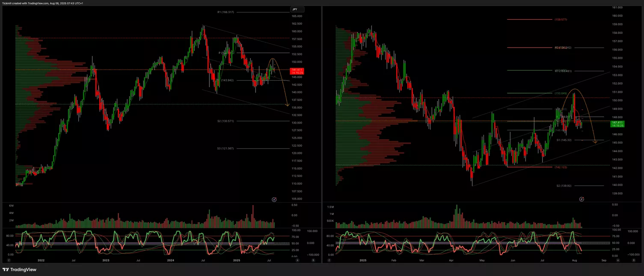Image resolution: width=644 pixels, height=276 pixels.
Task: Toggle the B scale button on right chart
Action: click(634, 260)
